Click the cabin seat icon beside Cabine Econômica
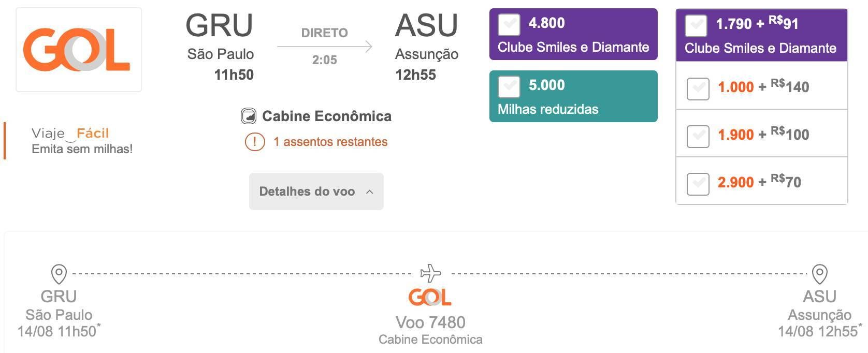868x353 pixels. (249, 116)
